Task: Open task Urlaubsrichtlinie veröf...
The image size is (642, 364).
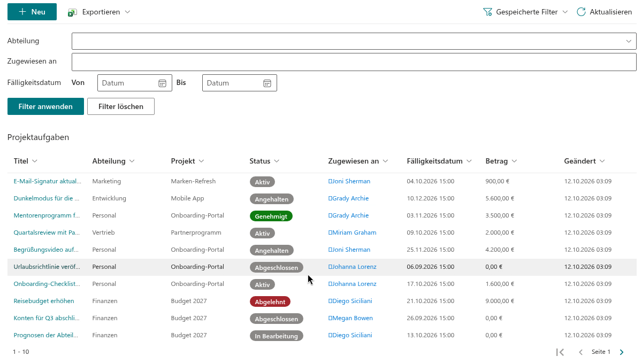Action: click(x=47, y=267)
